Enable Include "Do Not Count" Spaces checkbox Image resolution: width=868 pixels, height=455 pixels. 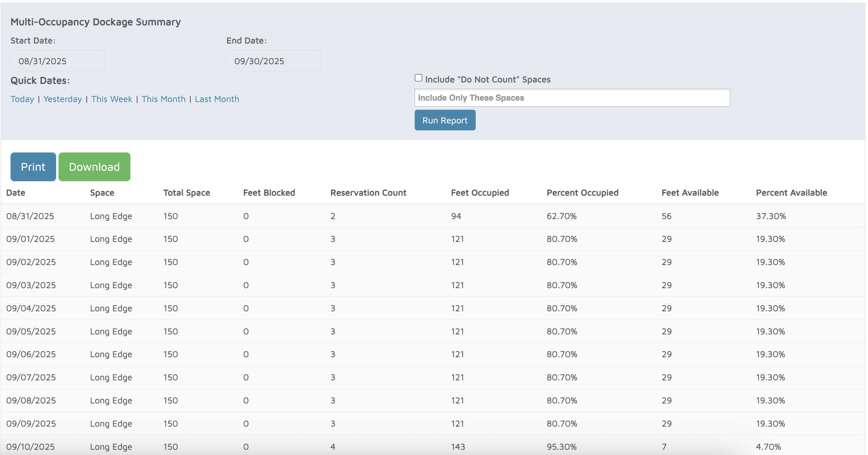(x=419, y=78)
